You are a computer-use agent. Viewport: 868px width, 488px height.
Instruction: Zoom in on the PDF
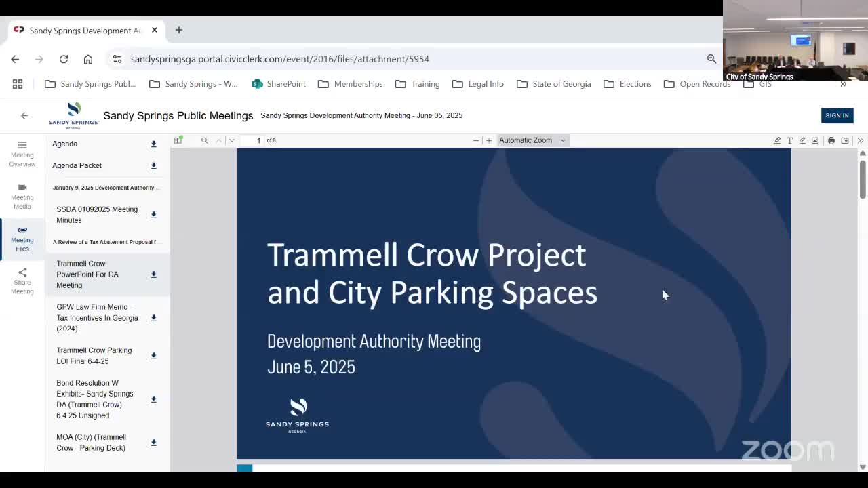pos(489,140)
